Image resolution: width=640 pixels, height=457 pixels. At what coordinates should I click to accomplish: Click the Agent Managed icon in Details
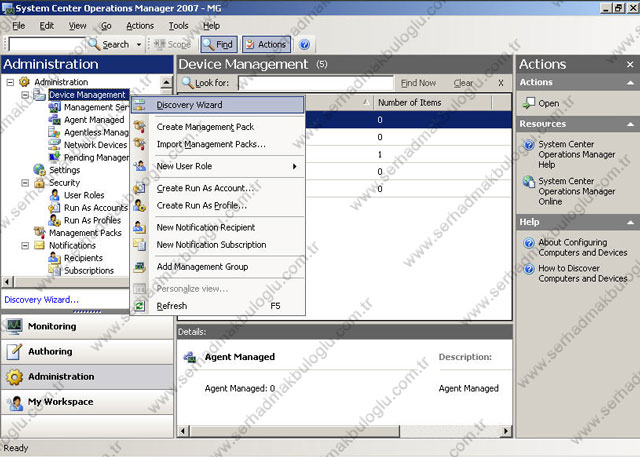(x=190, y=357)
